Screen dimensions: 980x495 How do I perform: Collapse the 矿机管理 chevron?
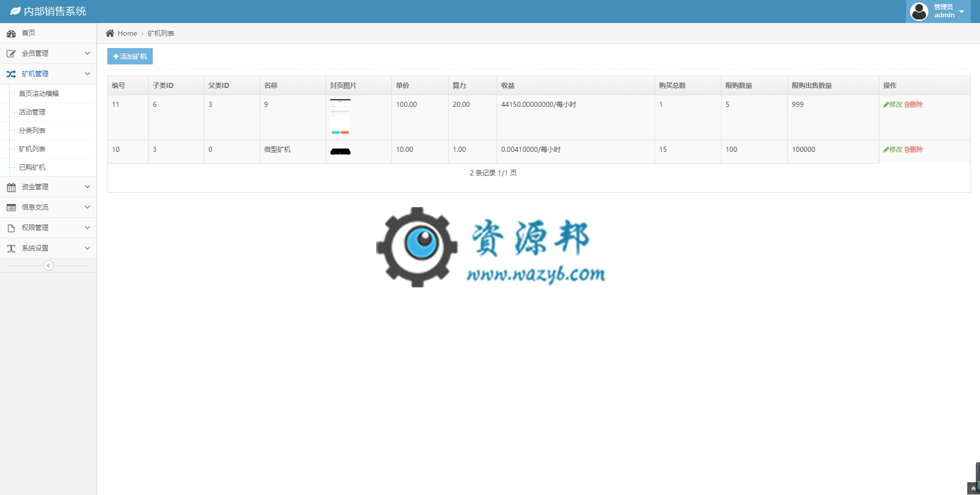[87, 74]
